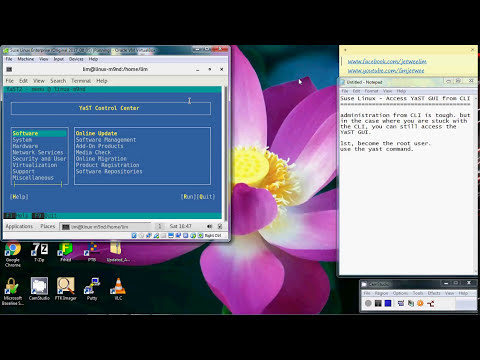Viewport: 480px width, 360px height.
Task: Open youtube.com/limjetwee link in sticky note
Action: tap(386, 71)
